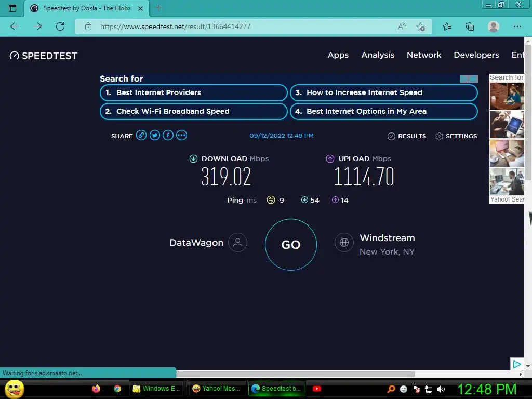Click the browser back arrow
The height and width of the screenshot is (399, 532).
15,26
